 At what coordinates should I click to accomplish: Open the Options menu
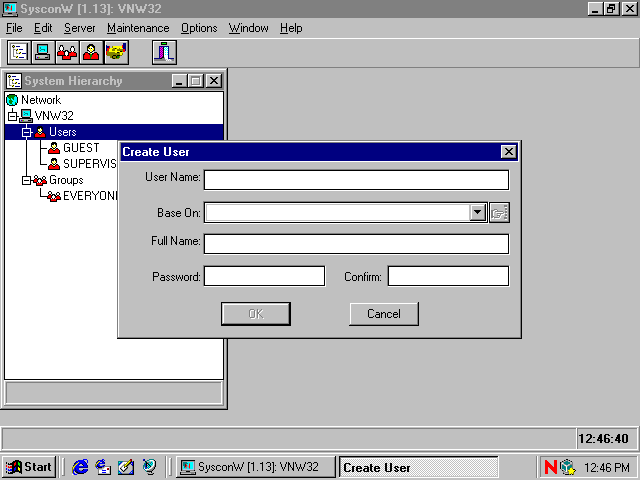pyautogui.click(x=199, y=28)
